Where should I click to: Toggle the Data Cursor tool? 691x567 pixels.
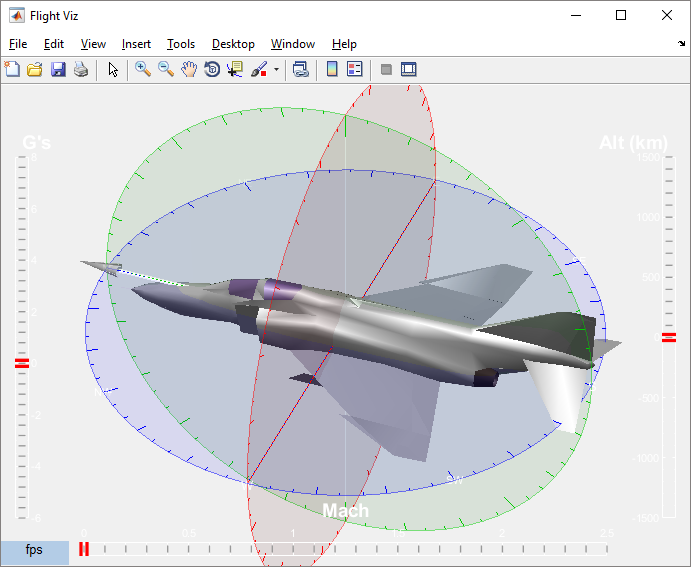(x=235, y=69)
